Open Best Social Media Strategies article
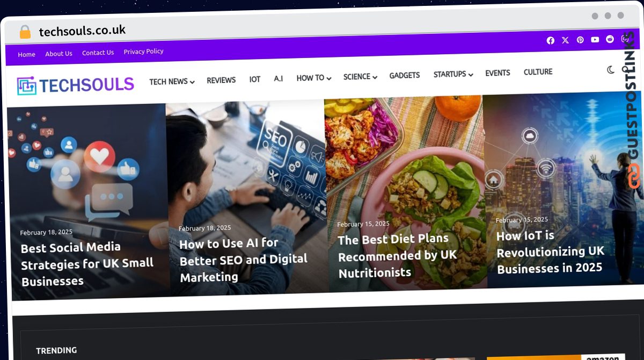 point(87,264)
